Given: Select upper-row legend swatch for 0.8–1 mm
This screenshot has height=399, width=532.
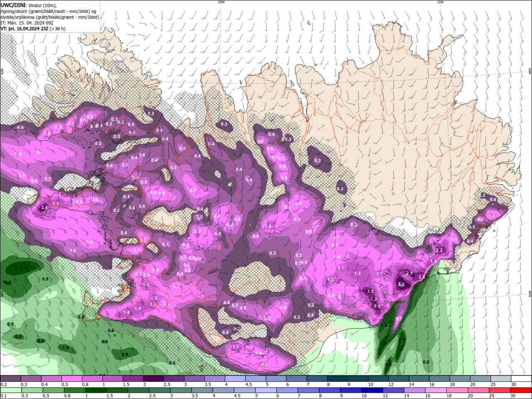Looking at the screenshot, I should click(x=92, y=379).
